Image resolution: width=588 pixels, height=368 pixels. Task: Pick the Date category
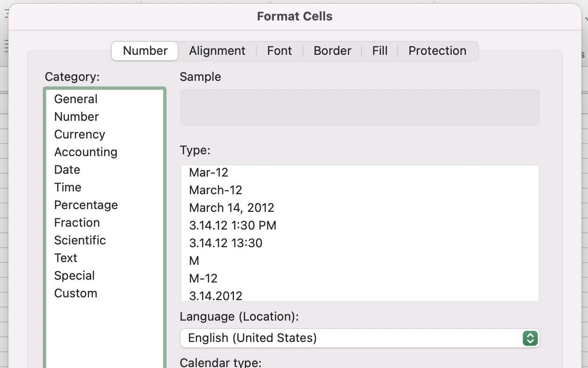[x=67, y=170]
